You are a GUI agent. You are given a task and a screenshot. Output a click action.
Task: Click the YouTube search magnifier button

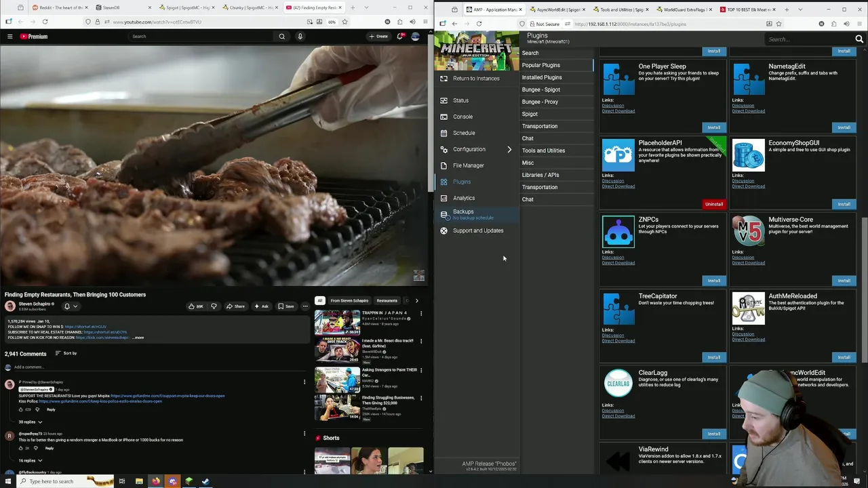click(282, 37)
